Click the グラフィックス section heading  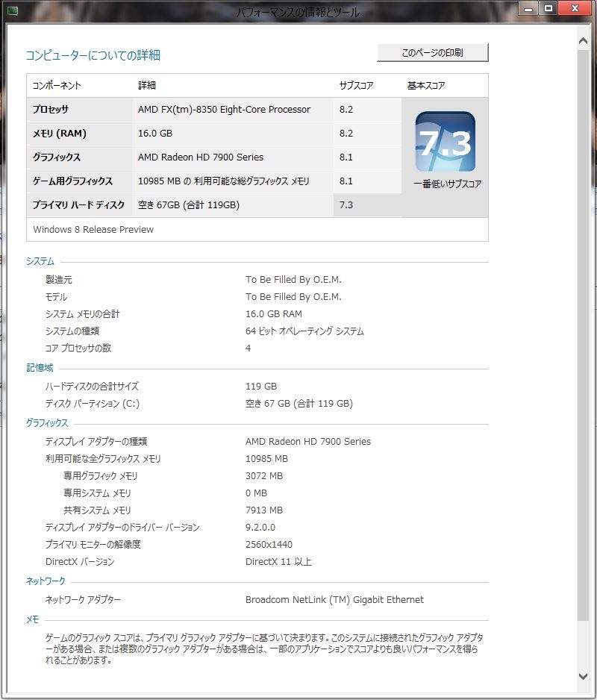(47, 423)
